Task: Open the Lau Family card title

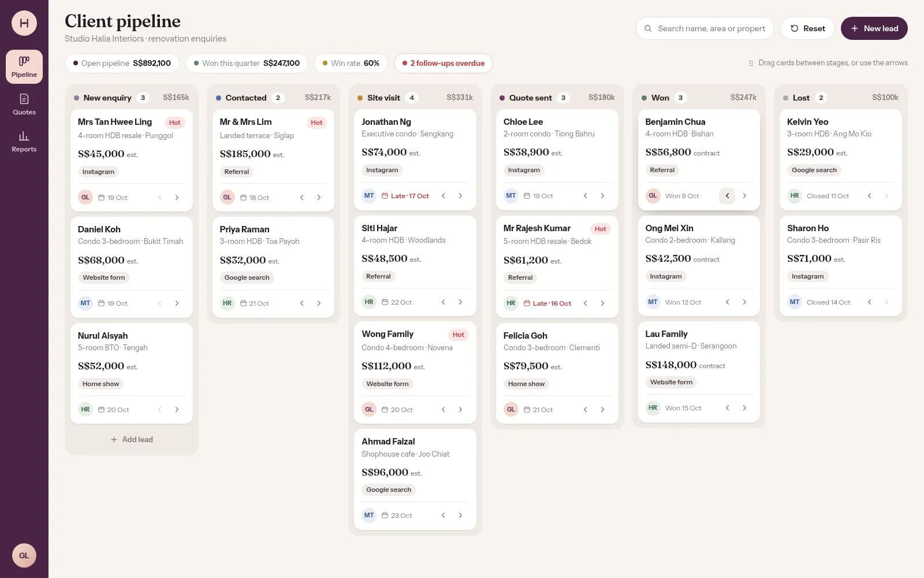Action: pyautogui.click(x=666, y=334)
